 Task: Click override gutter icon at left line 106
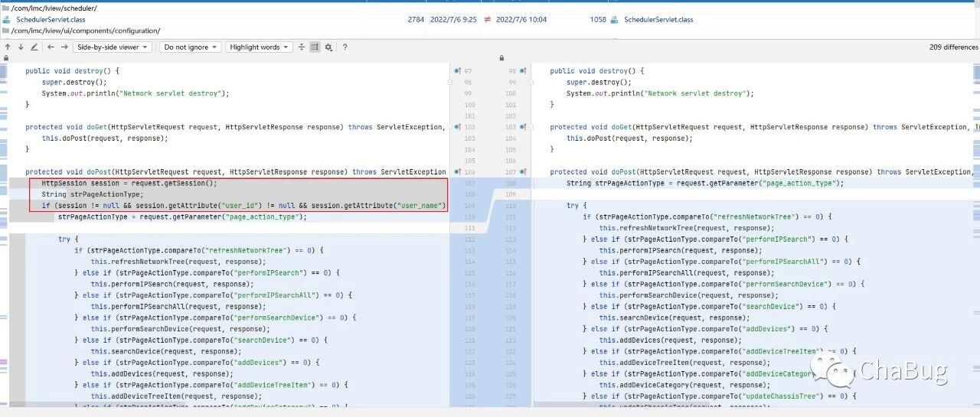point(458,172)
